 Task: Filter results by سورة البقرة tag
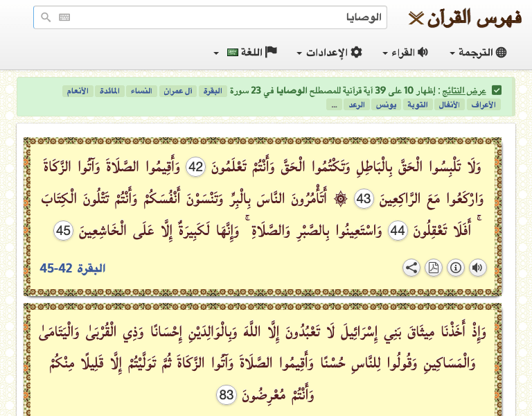tap(213, 91)
